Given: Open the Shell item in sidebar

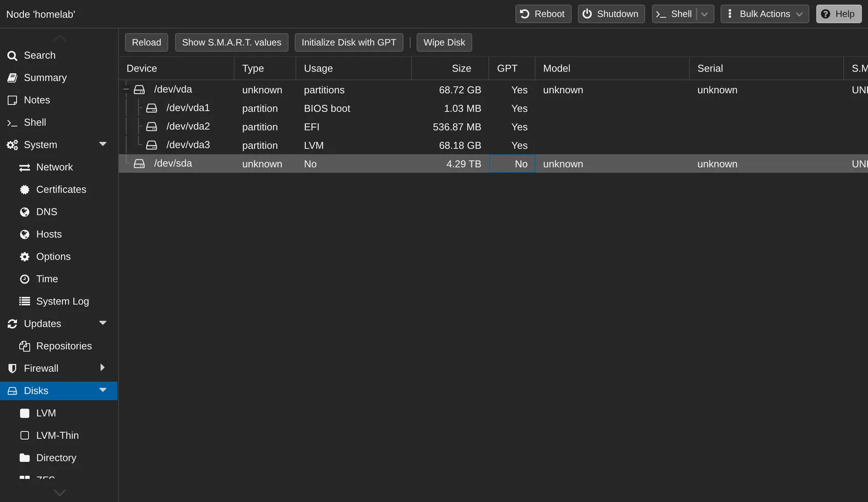Looking at the screenshot, I should pyautogui.click(x=59, y=122).
